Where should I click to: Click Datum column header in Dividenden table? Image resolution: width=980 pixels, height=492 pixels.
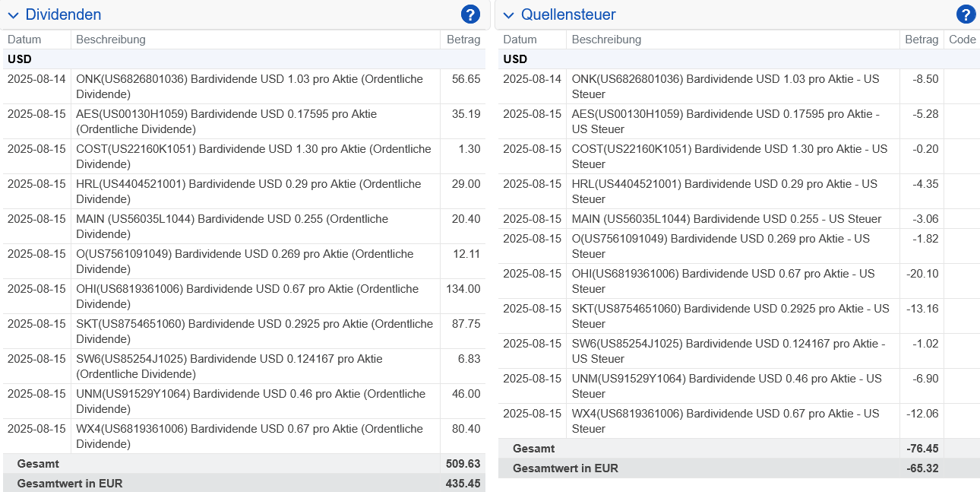[24, 40]
